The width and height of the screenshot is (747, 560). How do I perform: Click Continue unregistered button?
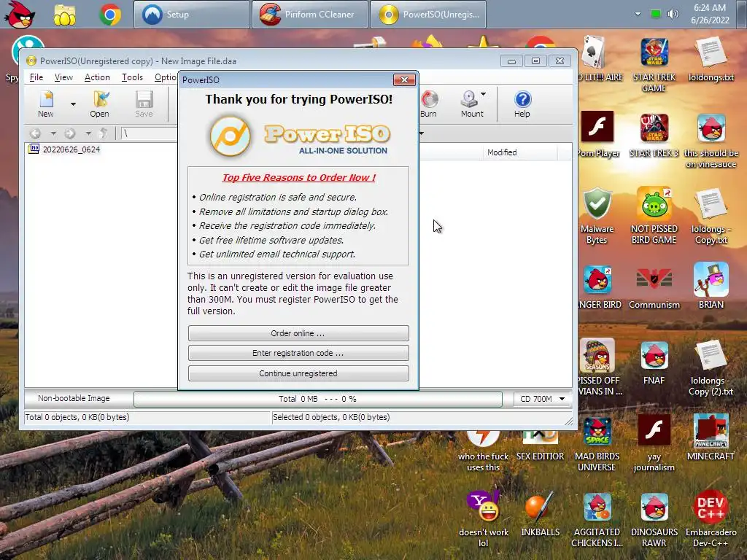tap(298, 373)
